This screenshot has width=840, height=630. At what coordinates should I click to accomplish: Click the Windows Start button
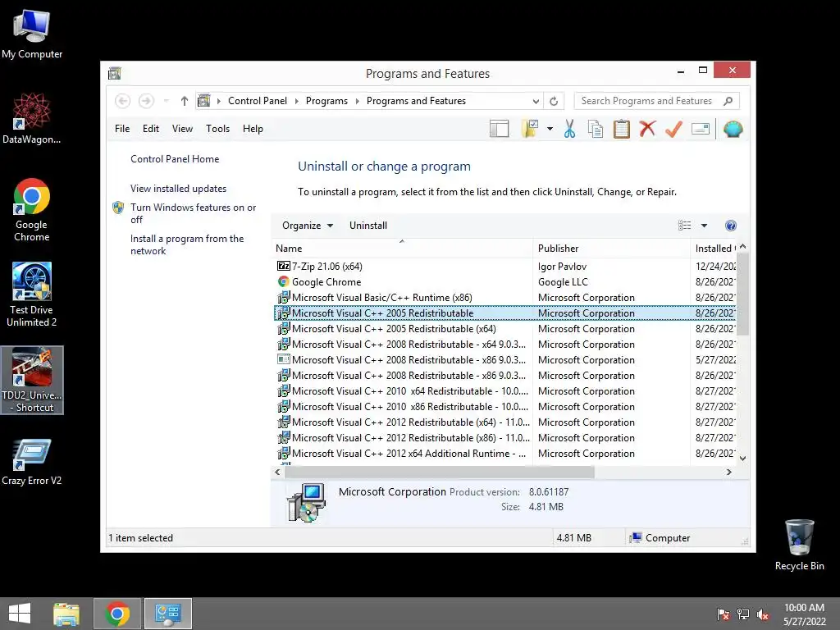(20, 614)
